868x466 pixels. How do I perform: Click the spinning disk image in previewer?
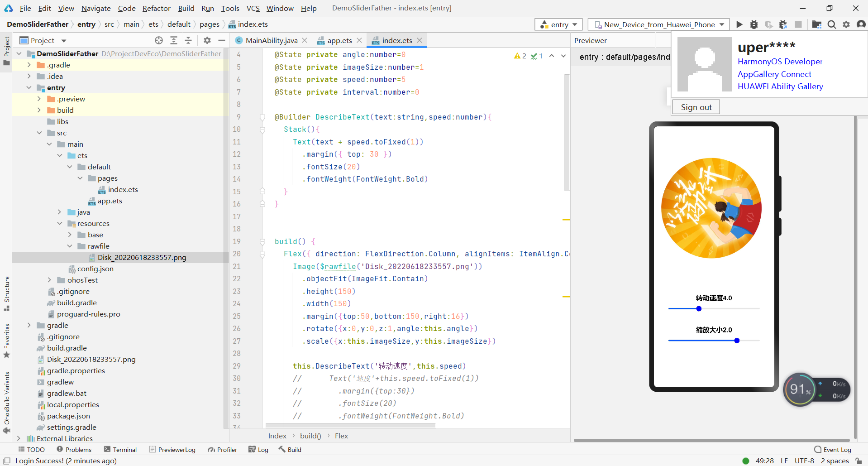[x=711, y=208]
